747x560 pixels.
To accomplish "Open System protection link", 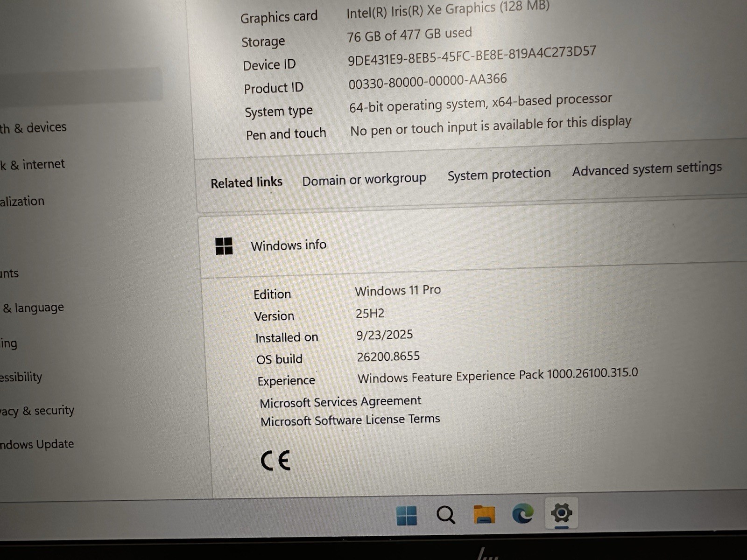I will point(499,174).
